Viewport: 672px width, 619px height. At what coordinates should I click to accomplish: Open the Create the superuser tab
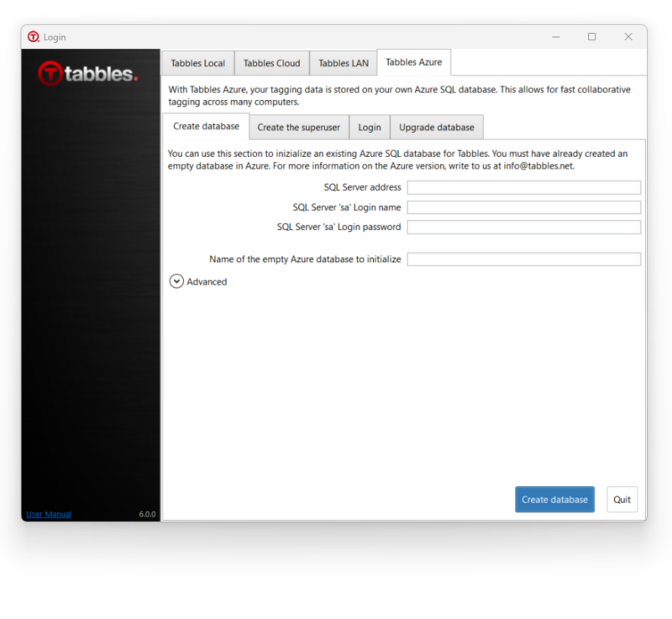pos(299,127)
